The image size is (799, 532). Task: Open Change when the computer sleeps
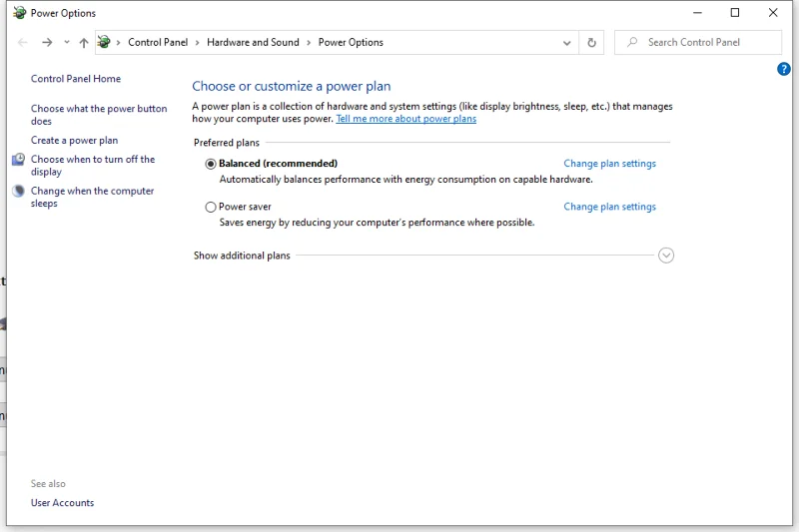pos(92,197)
